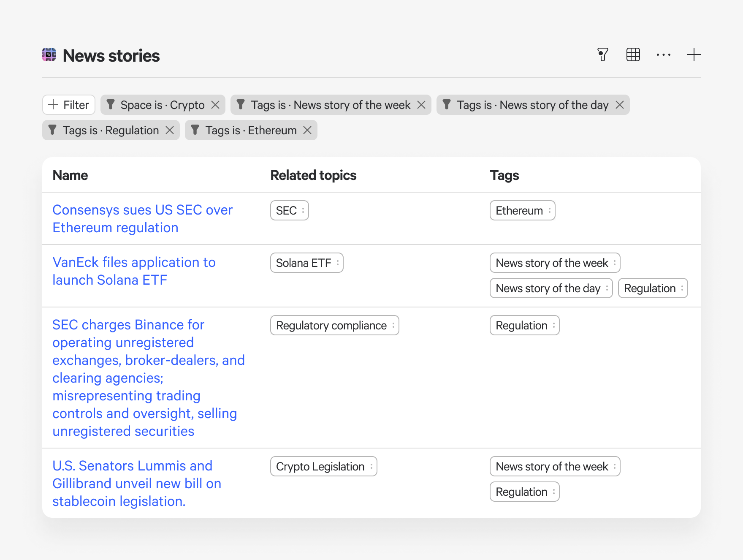743x560 pixels.
Task: Open options dots on Binance row's Regulation tag
Action: (x=554, y=325)
